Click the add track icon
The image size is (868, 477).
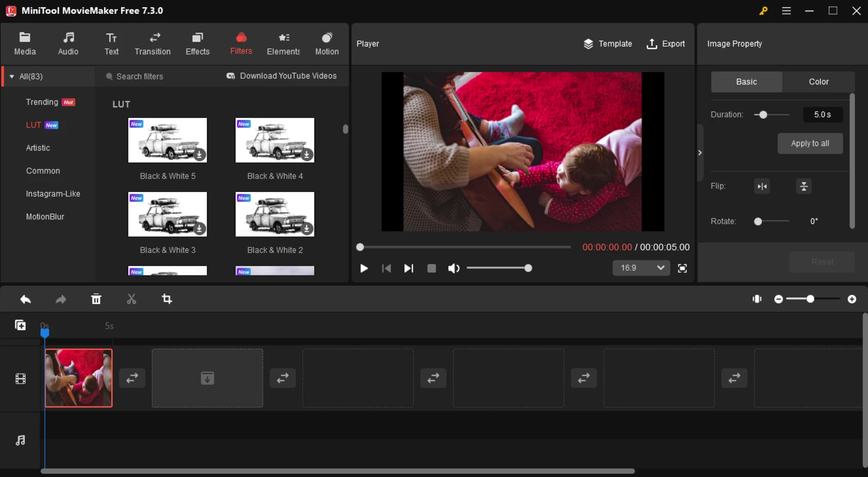click(20, 325)
